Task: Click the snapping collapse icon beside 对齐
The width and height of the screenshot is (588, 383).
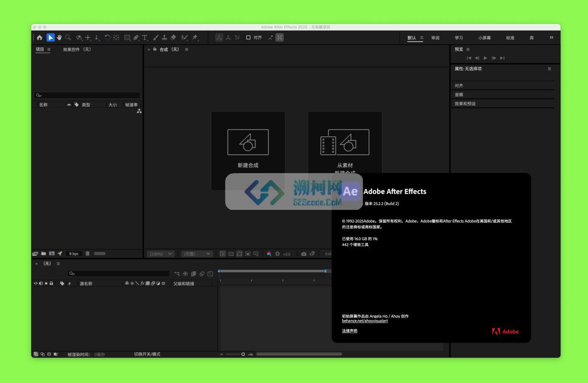Action: pos(271,38)
